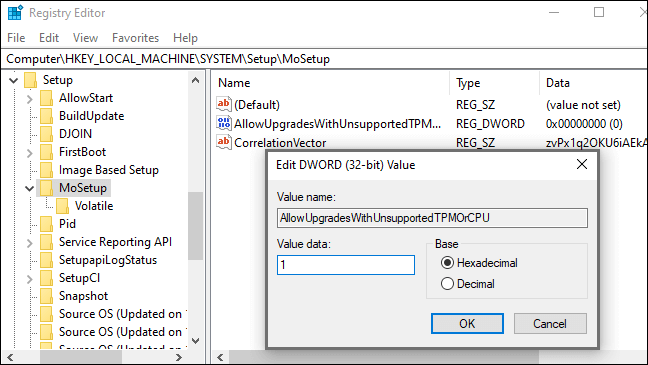Click the Pid folder icon

pyautogui.click(x=46, y=224)
